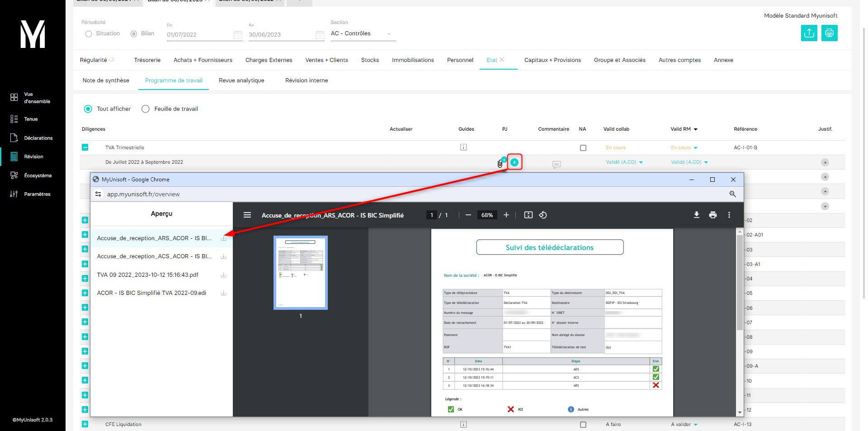The width and height of the screenshot is (868, 431).
Task: Download TVA 09 2022 pdf file
Action: [223, 275]
